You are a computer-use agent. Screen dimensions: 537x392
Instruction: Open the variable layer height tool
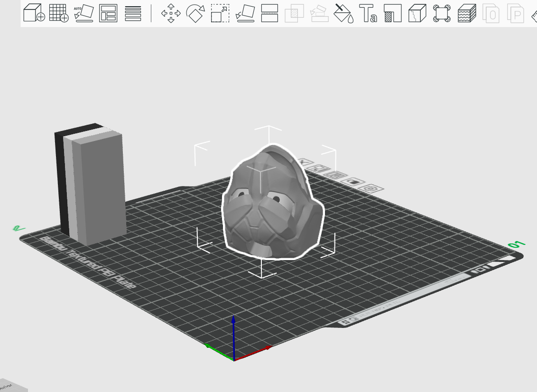(x=133, y=13)
